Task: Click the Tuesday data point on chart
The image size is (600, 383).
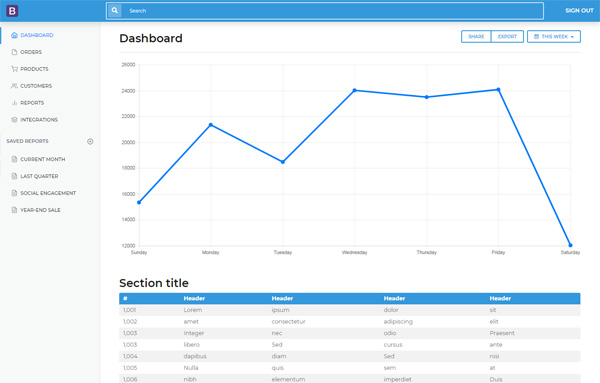Action: click(x=283, y=162)
